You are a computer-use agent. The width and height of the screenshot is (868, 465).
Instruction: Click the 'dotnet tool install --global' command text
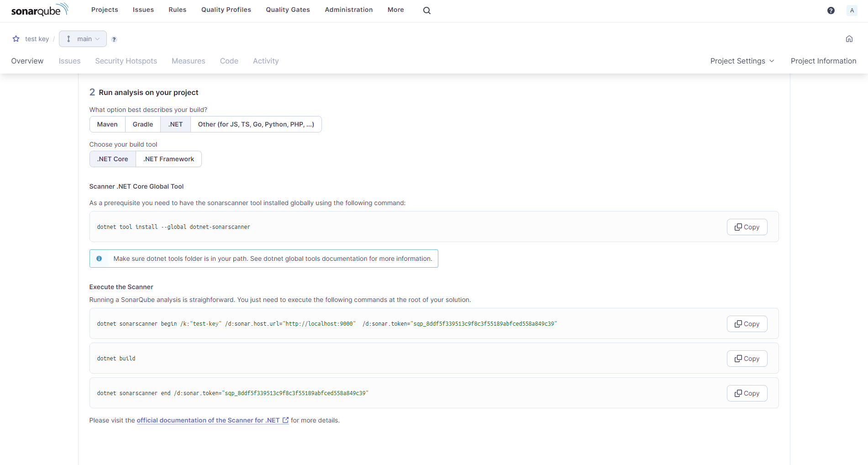point(174,227)
